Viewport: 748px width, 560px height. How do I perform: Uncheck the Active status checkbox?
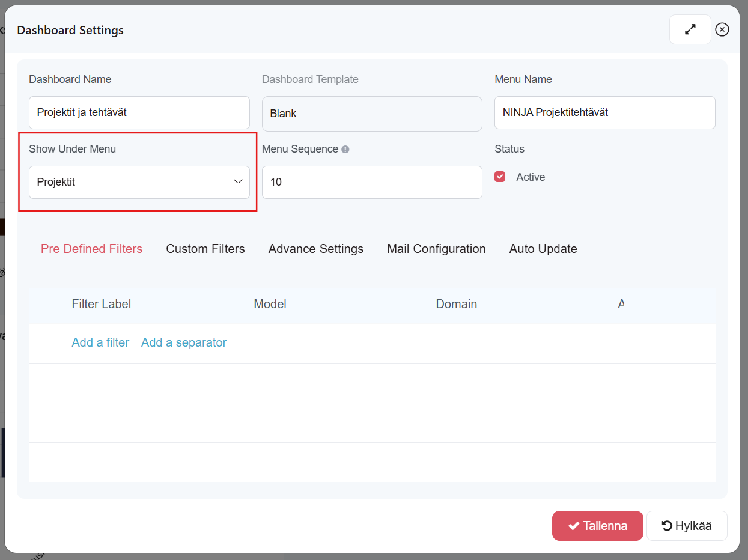tap(500, 177)
